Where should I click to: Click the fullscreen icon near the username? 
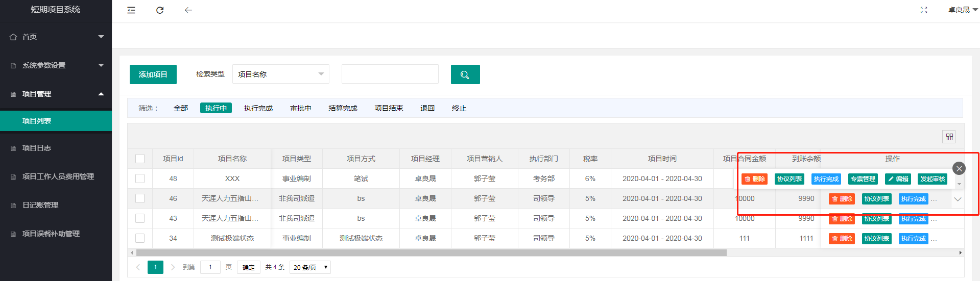(x=924, y=10)
